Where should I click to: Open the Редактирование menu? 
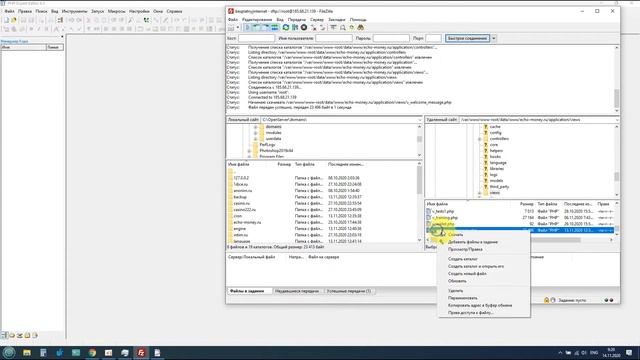[x=257, y=20]
